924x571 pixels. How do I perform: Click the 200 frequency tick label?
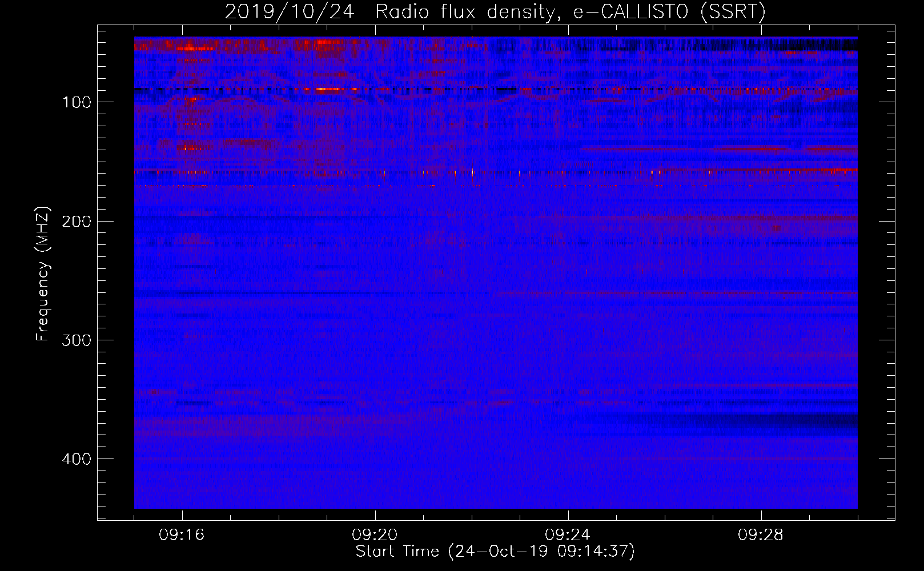[77, 221]
